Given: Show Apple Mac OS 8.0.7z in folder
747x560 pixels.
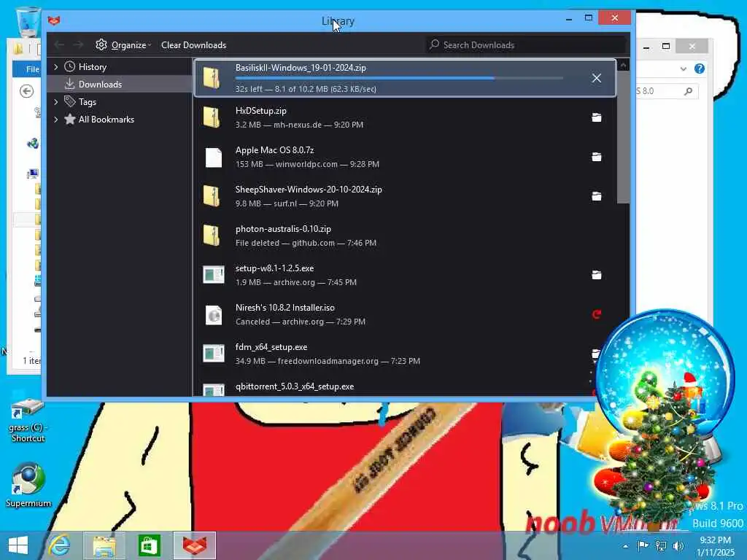Looking at the screenshot, I should pyautogui.click(x=597, y=157).
